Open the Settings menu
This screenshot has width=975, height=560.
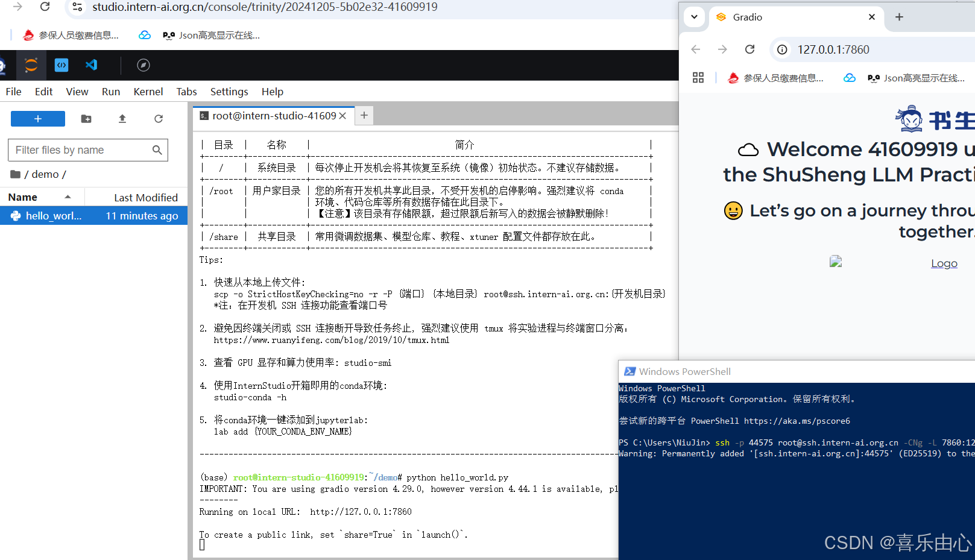click(x=229, y=91)
